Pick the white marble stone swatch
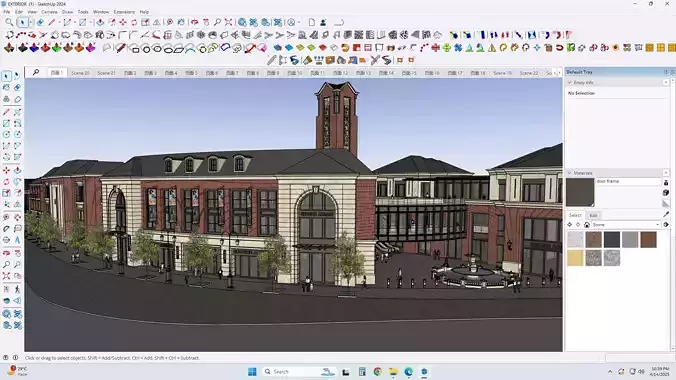This screenshot has width=676, height=380. 575,239
